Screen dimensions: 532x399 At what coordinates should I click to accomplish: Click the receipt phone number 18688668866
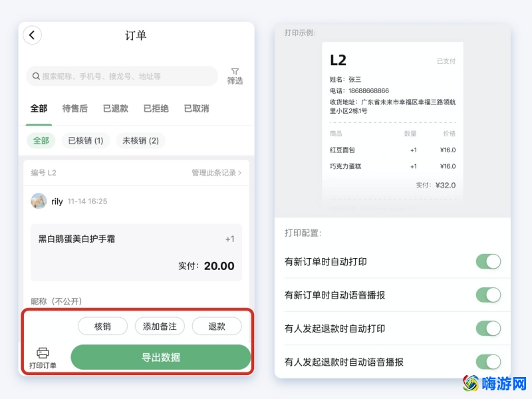coord(368,90)
